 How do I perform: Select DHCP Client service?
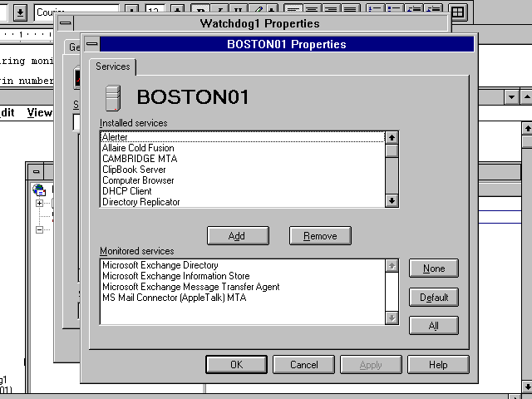[x=243, y=191]
